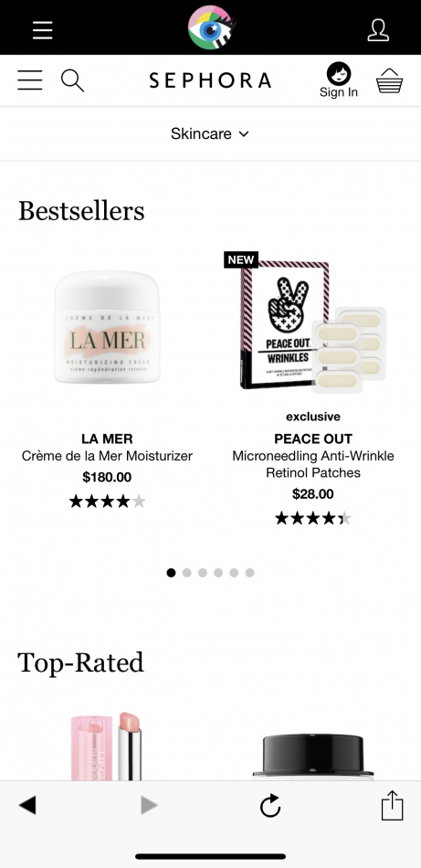Image resolution: width=421 pixels, height=868 pixels.
Task: Open the La Mer cream jar image
Action: 108,327
